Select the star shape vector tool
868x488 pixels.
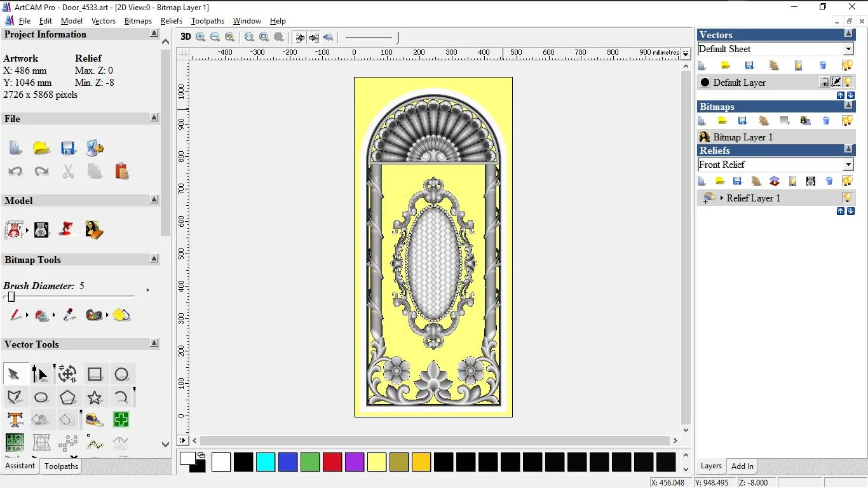click(x=95, y=398)
